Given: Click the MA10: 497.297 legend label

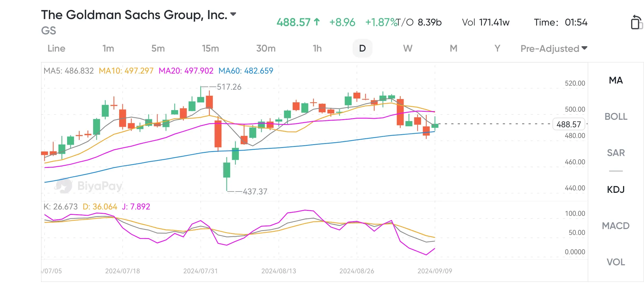Looking at the screenshot, I should [126, 71].
